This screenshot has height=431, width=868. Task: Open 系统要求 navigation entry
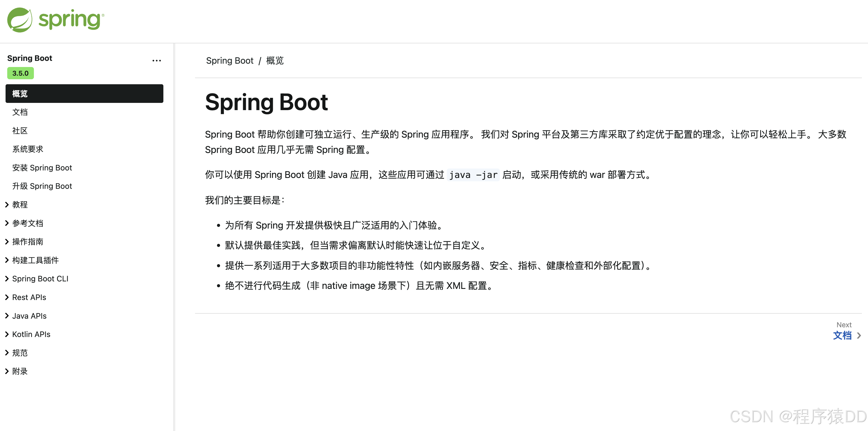(x=28, y=149)
